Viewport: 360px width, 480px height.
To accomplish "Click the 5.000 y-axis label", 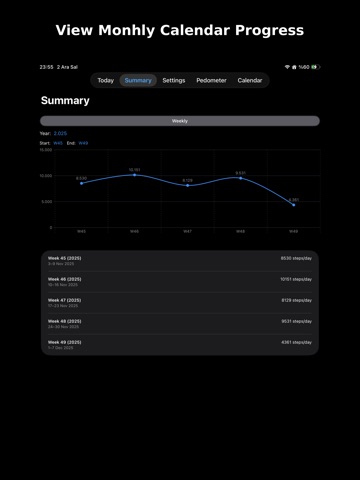I will click(47, 202).
